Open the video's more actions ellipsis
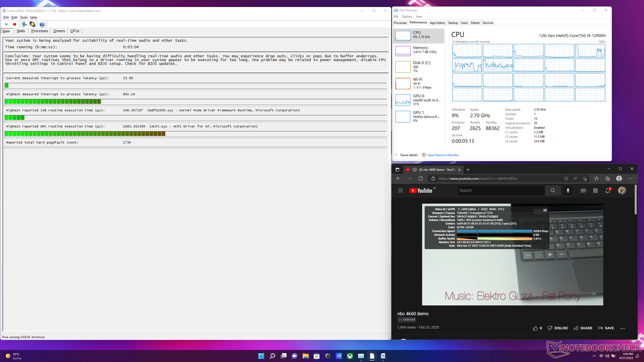The width and height of the screenshot is (644, 362). pos(623,328)
